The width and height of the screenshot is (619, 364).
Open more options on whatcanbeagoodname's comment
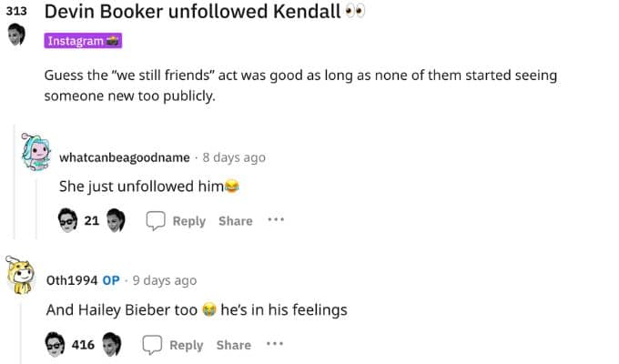tap(276, 220)
